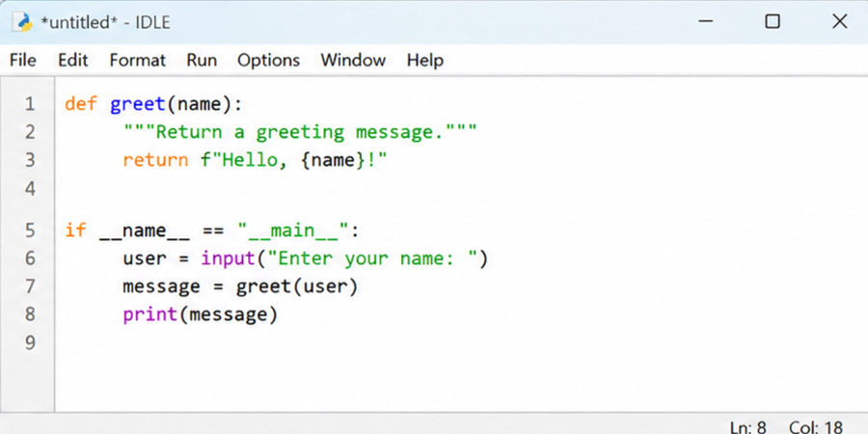The width and height of the screenshot is (868, 434).
Task: Click the docstring 'Return a greeting message.'
Action: click(300, 132)
